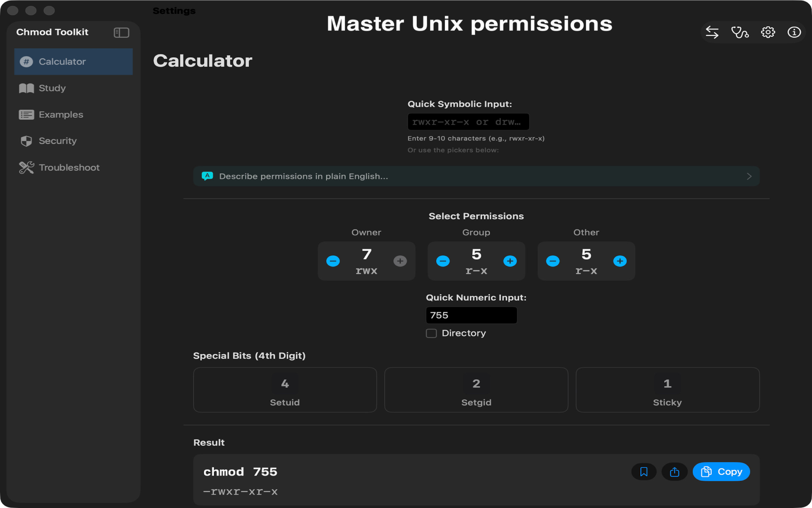Image resolution: width=812 pixels, height=508 pixels.
Task: Click the list icon next to Examples
Action: 27,115
